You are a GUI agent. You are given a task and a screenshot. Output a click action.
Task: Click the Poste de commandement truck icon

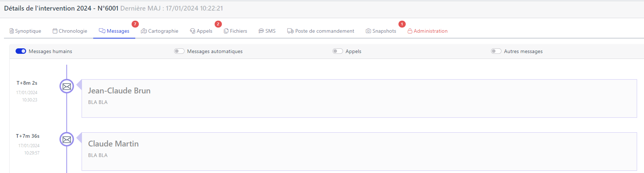290,31
